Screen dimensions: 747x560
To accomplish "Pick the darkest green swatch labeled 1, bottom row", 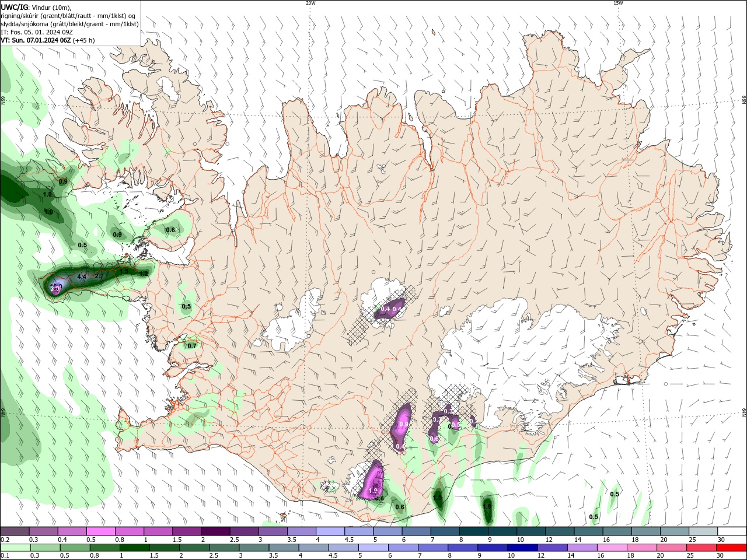I will pos(135,548).
